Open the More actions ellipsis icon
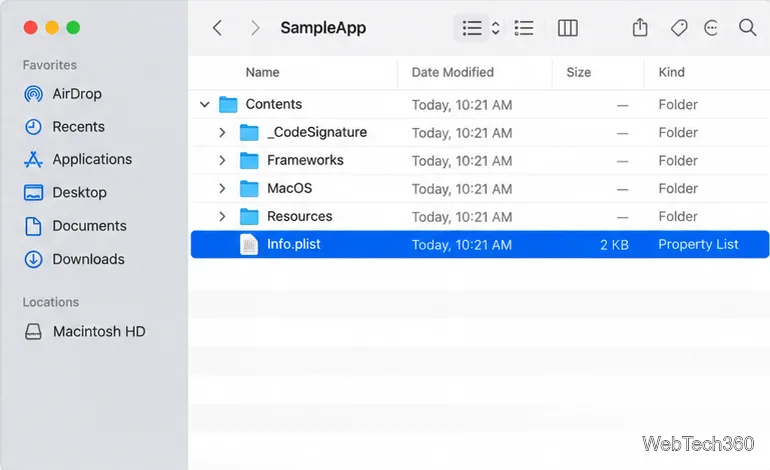This screenshot has height=470, width=770. tap(711, 28)
